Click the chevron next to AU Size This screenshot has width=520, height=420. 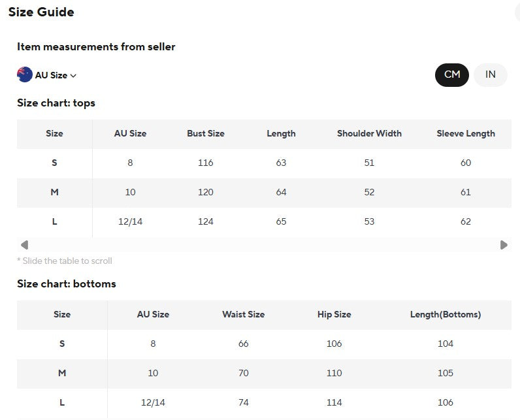pos(74,76)
